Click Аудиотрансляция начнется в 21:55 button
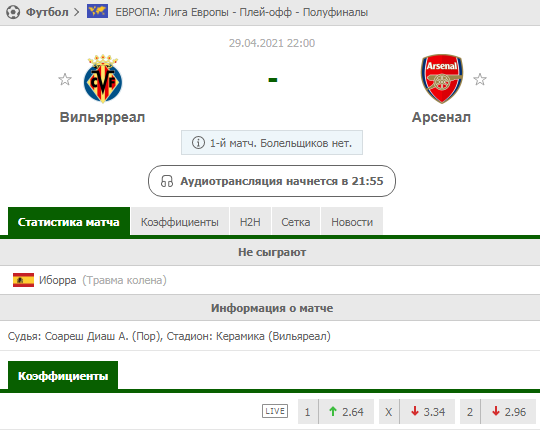The image size is (540, 431). click(x=272, y=181)
